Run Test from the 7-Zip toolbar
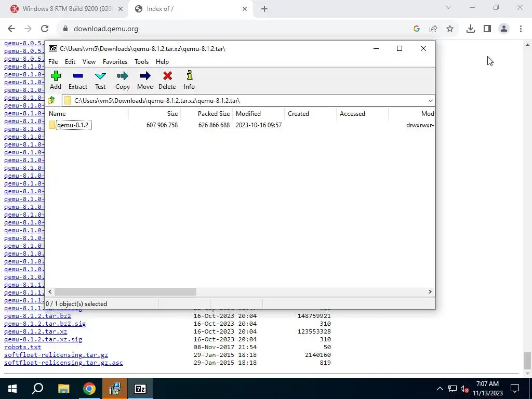Screen dimensions: 532x399 [x=100, y=80]
